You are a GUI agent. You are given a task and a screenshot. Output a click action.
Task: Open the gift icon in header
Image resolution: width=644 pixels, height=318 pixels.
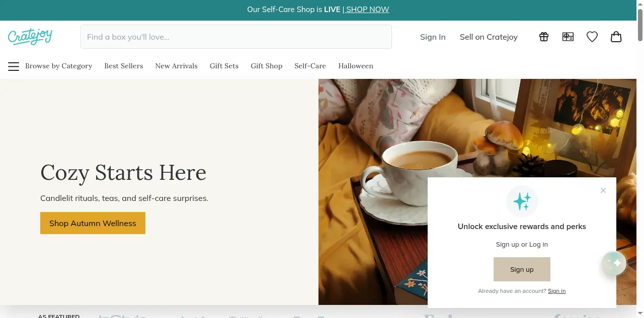tap(544, 37)
